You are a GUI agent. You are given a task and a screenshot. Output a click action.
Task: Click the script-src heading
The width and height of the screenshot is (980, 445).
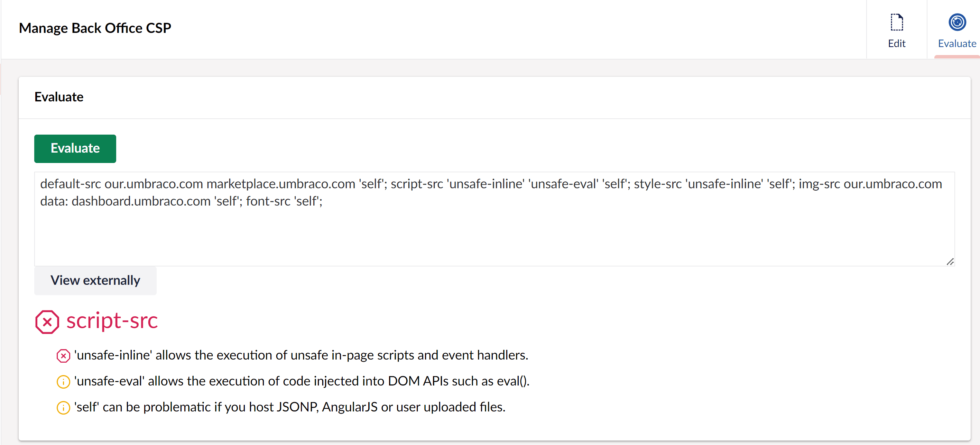click(x=112, y=321)
